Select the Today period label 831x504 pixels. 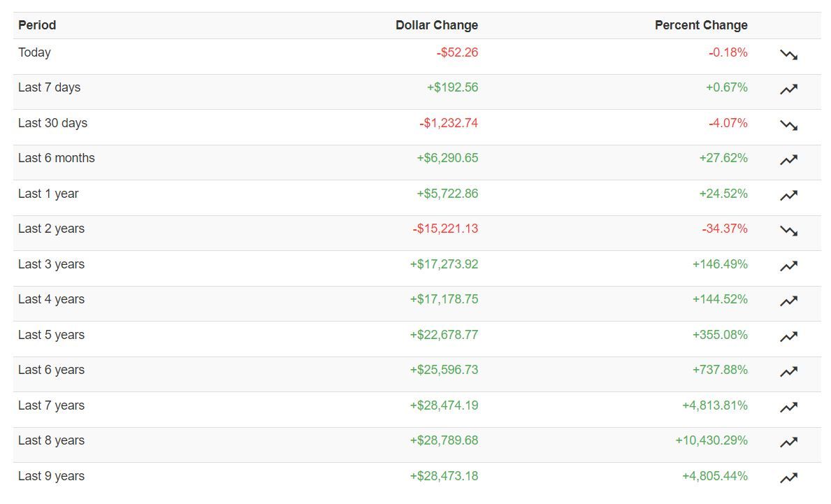click(x=34, y=52)
